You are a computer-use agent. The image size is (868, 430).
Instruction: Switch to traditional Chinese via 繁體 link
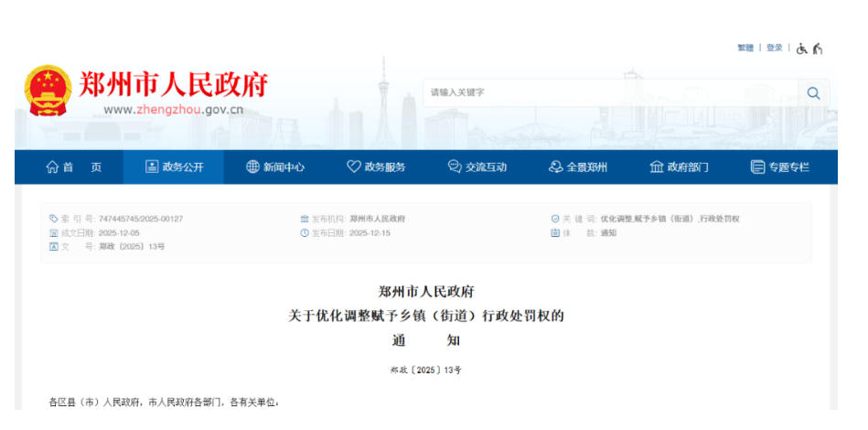coord(745,48)
